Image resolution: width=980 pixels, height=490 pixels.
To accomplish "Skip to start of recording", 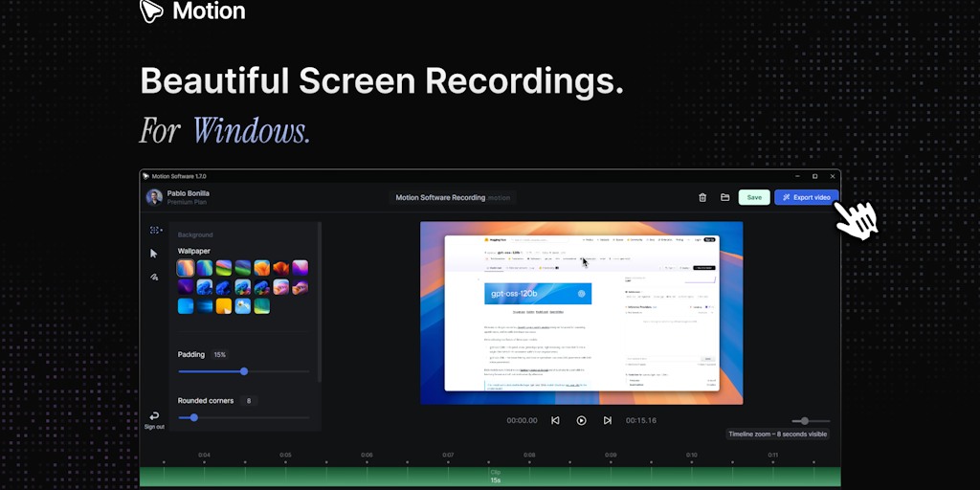I will [555, 421].
